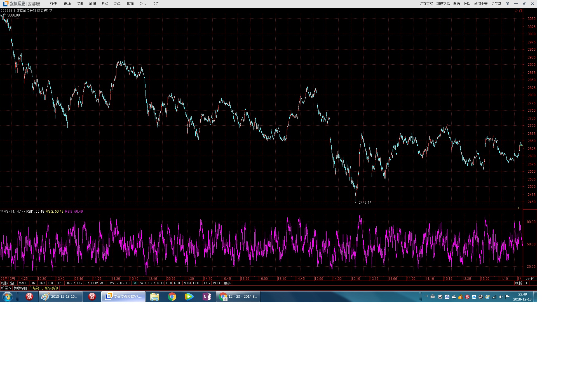
Task: Click the taskbar clock 22:49
Action: pyautogui.click(x=522, y=294)
